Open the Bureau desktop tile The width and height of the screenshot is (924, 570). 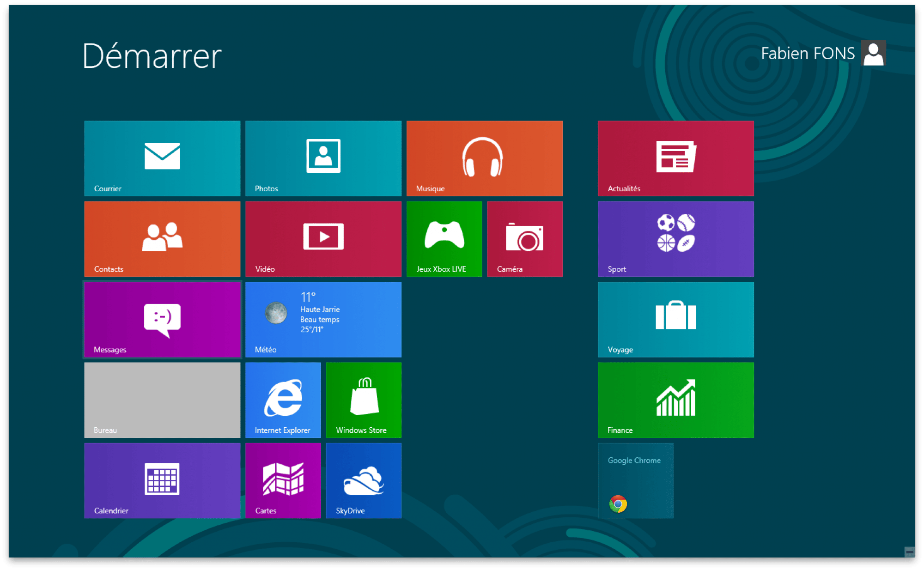click(162, 400)
